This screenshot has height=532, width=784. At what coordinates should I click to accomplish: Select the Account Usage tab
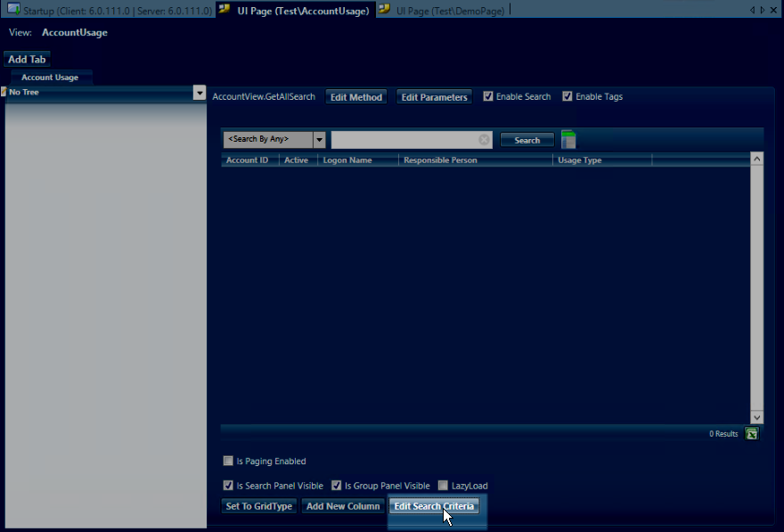click(x=50, y=77)
